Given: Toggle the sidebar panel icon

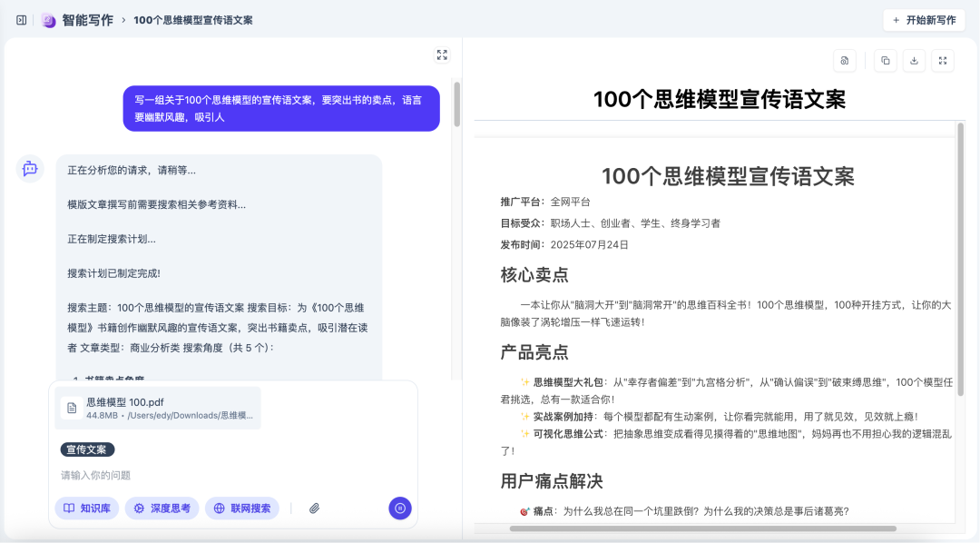Looking at the screenshot, I should click(x=21, y=20).
